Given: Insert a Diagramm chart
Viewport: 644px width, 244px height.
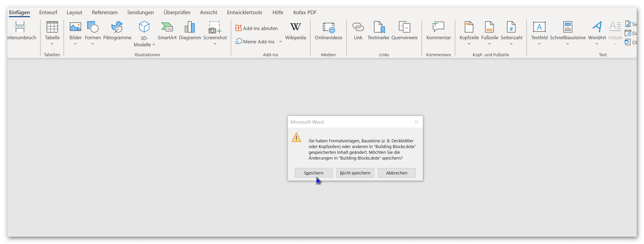Looking at the screenshot, I should [190, 27].
